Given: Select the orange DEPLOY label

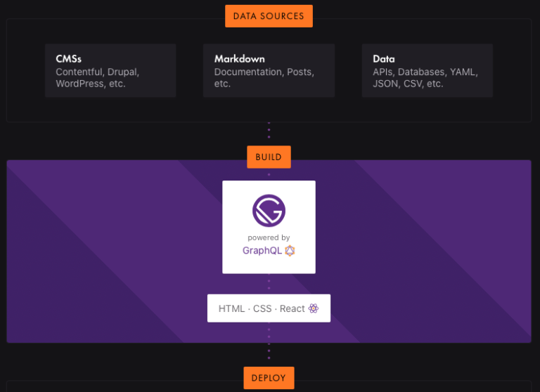Looking at the screenshot, I should pyautogui.click(x=269, y=378).
